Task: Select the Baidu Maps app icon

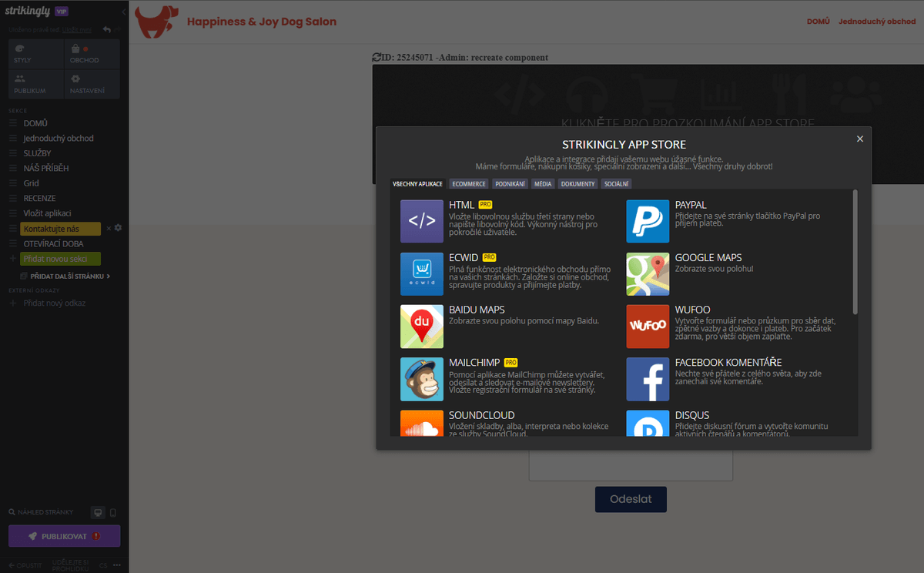Action: pyautogui.click(x=422, y=327)
